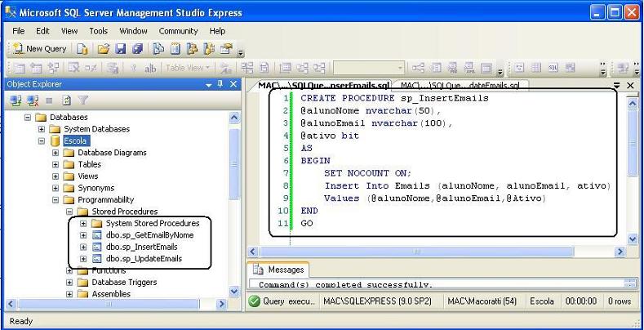
Task: Click the Properties Window toolbar icon
Action: 226,49
